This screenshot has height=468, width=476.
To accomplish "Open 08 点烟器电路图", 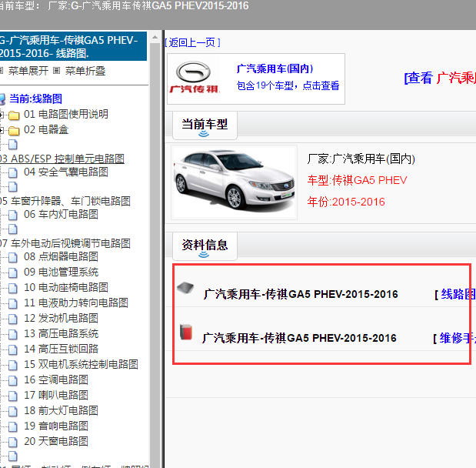I will (61, 256).
